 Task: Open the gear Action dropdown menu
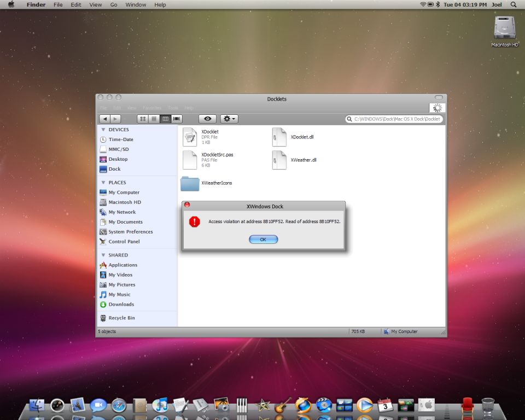click(x=229, y=119)
